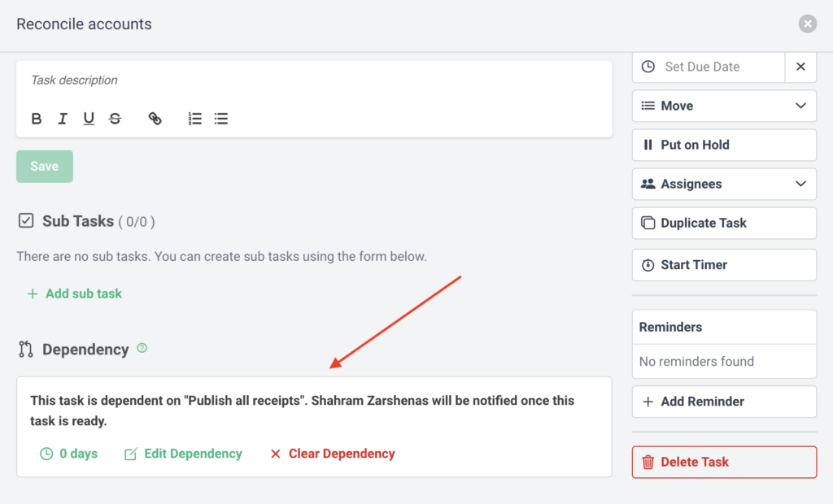This screenshot has height=504, width=833.
Task: Click Add sub task link
Action: click(75, 293)
